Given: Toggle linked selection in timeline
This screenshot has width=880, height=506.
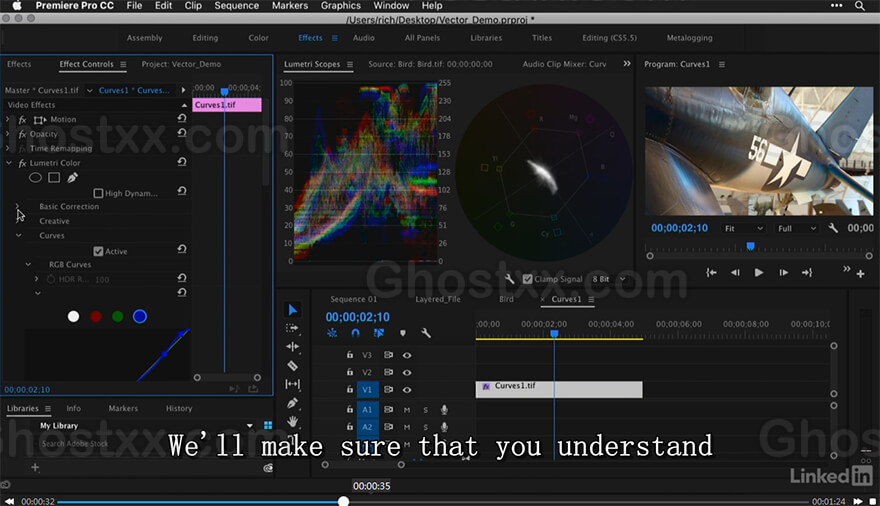Looking at the screenshot, I should click(379, 333).
